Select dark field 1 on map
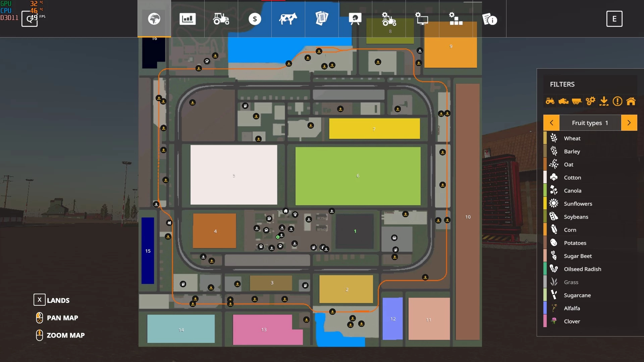This screenshot has width=644, height=362. 355,231
